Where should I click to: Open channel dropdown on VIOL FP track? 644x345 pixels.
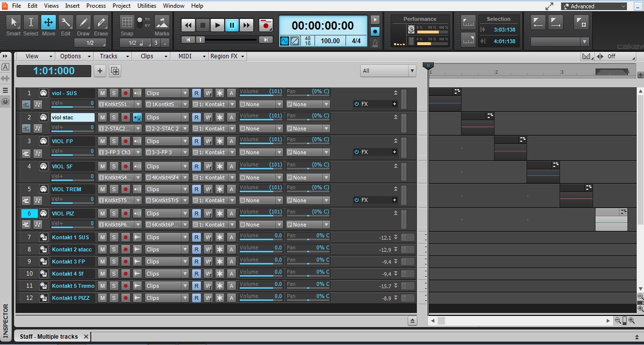(214, 152)
